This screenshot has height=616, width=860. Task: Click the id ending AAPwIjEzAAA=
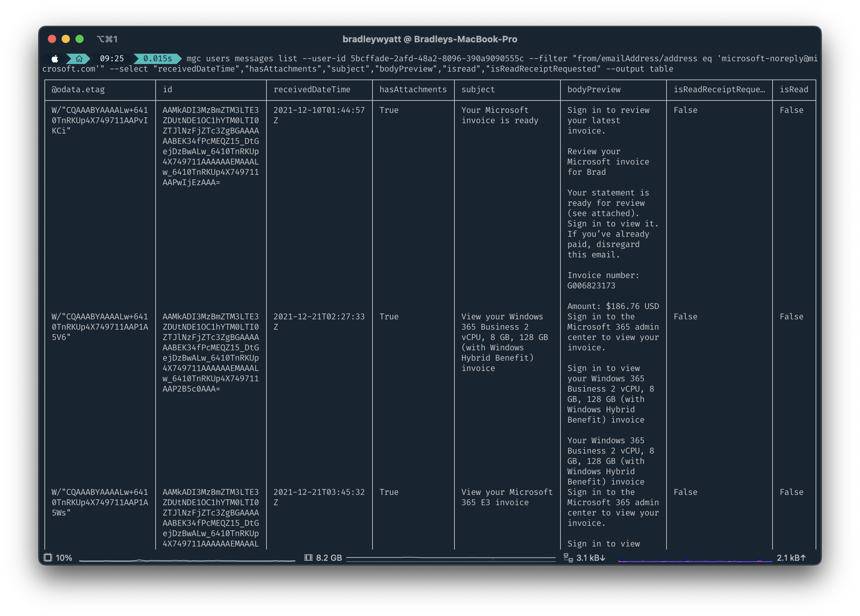pyautogui.click(x=210, y=146)
